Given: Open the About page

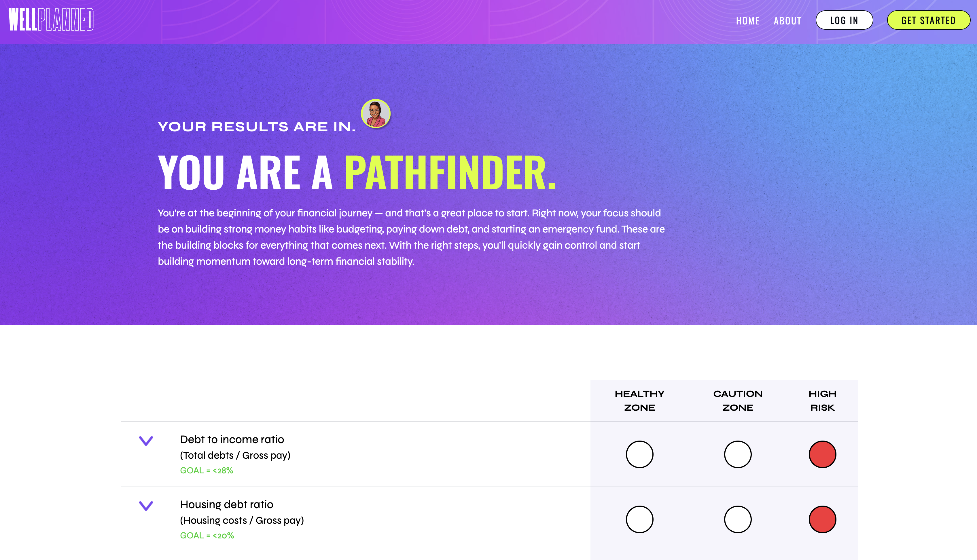Looking at the screenshot, I should (x=787, y=21).
